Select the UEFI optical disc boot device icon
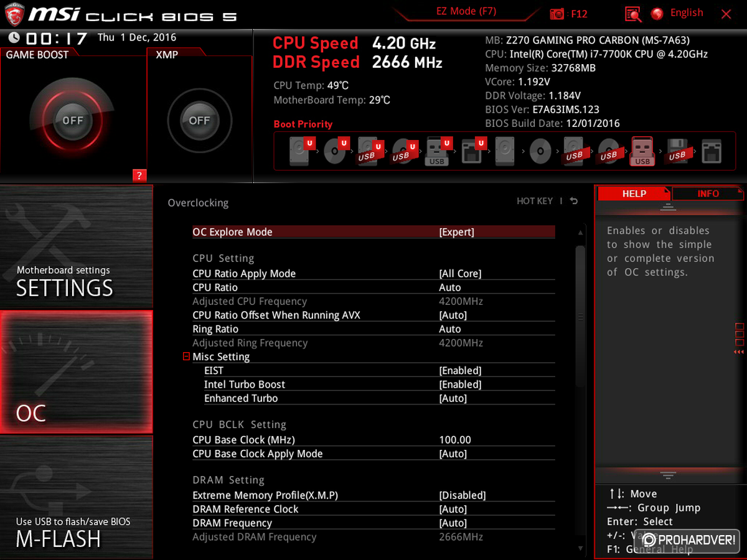Screen dimensions: 747x560 tap(336, 151)
